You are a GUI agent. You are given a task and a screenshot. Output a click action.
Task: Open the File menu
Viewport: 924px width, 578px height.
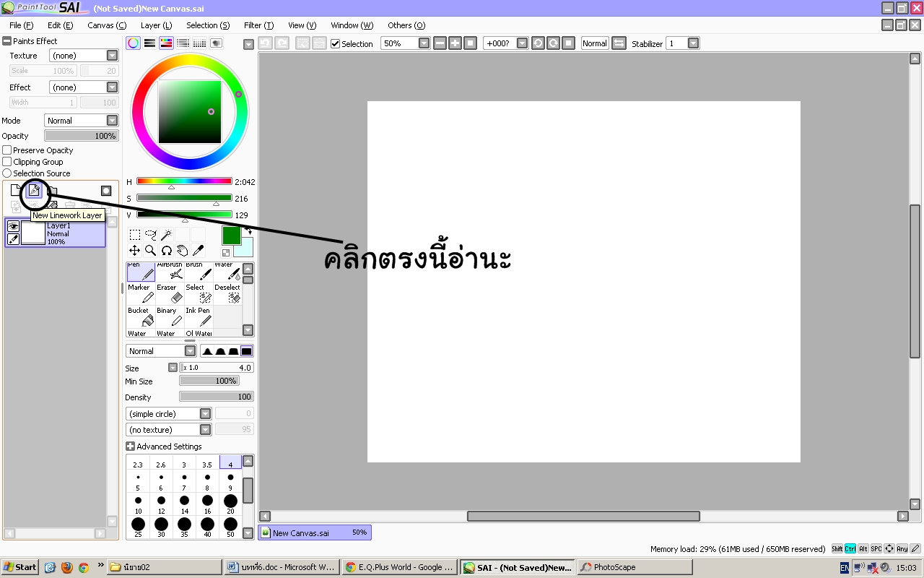pos(21,25)
